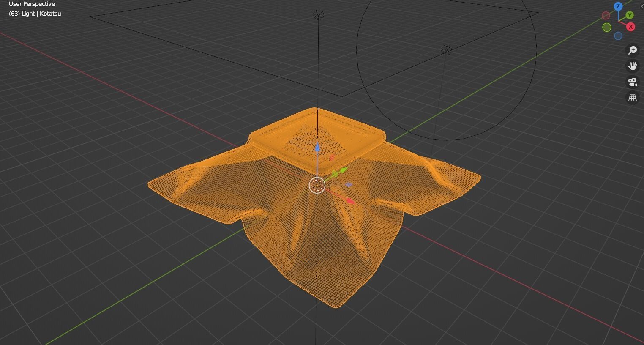
Task: Select the light object inside the large circle
Action: [446, 50]
